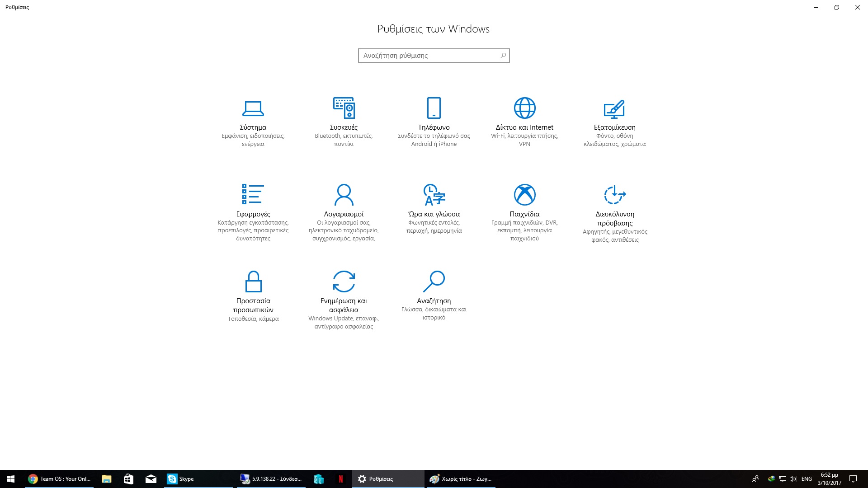Open the Διευκόλυνση πρόσβασης settings category

[615, 213]
